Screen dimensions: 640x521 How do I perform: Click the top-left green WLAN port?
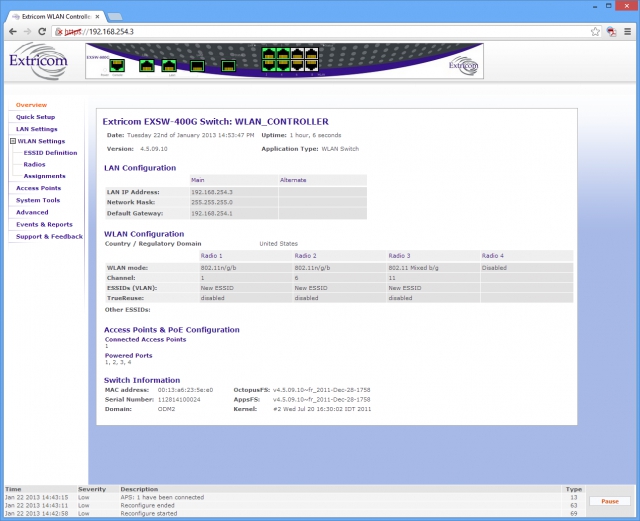pyautogui.click(x=269, y=53)
